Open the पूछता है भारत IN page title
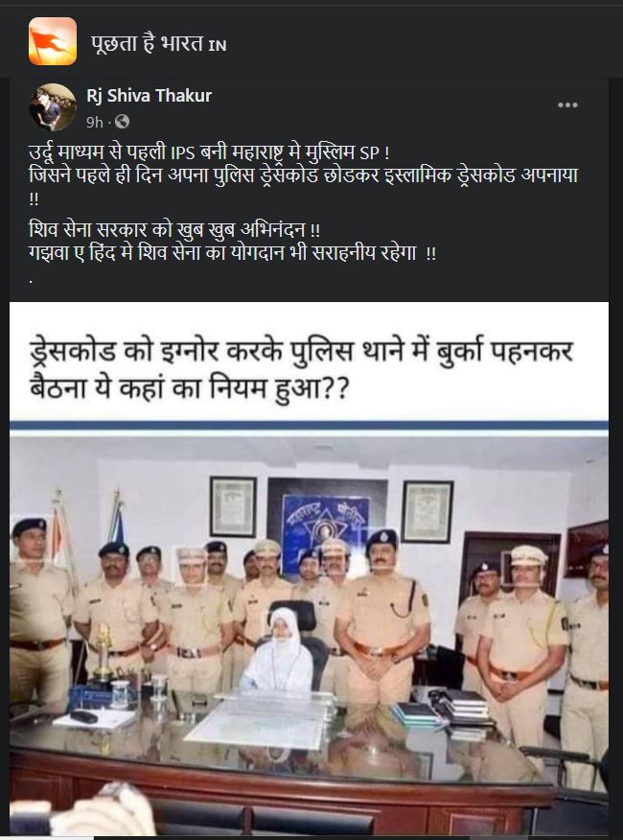 tap(158, 43)
